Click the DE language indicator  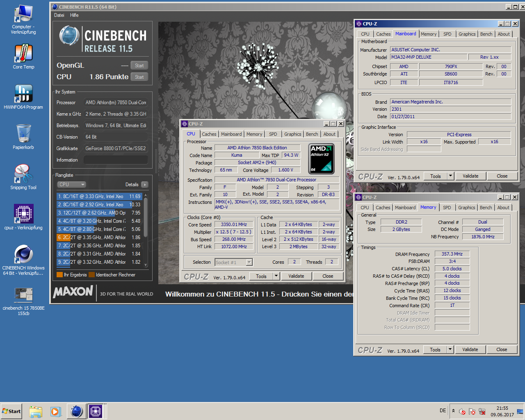pos(443,411)
